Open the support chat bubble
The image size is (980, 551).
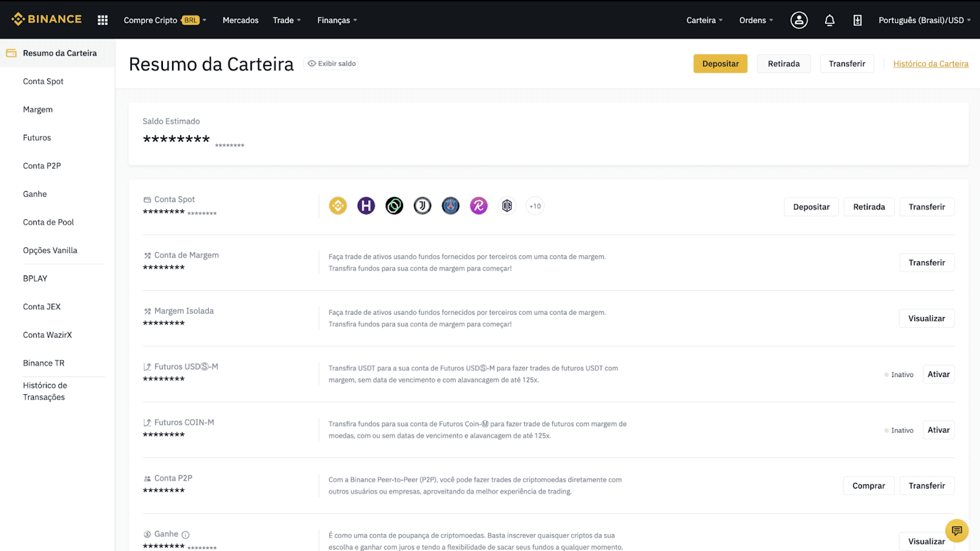pyautogui.click(x=957, y=531)
